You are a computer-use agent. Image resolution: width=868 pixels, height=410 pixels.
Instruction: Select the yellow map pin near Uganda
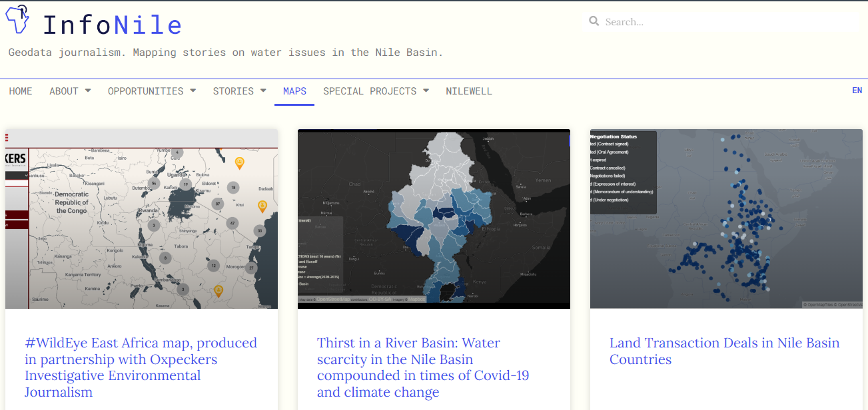click(239, 162)
